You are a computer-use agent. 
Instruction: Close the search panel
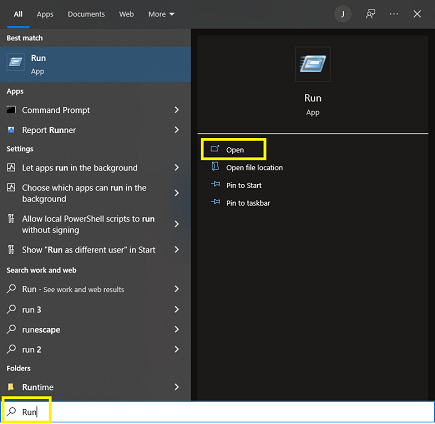(417, 14)
